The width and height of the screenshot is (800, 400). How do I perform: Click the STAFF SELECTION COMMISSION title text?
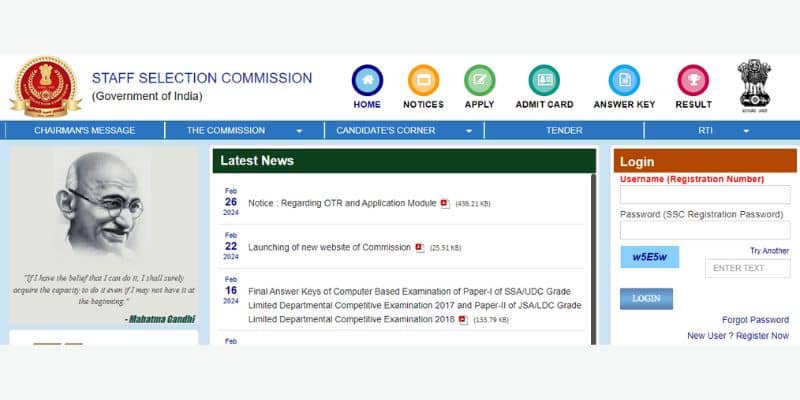pyautogui.click(x=202, y=79)
